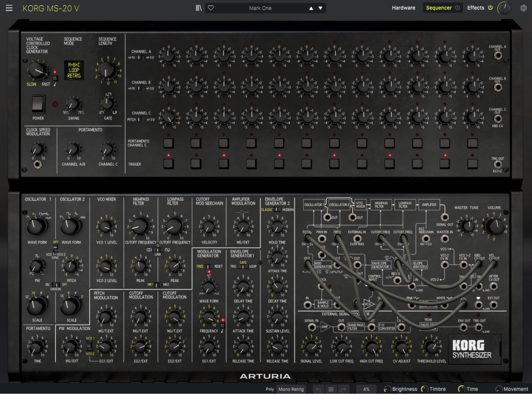Click the undo arrow in bottom bar

tap(318, 389)
